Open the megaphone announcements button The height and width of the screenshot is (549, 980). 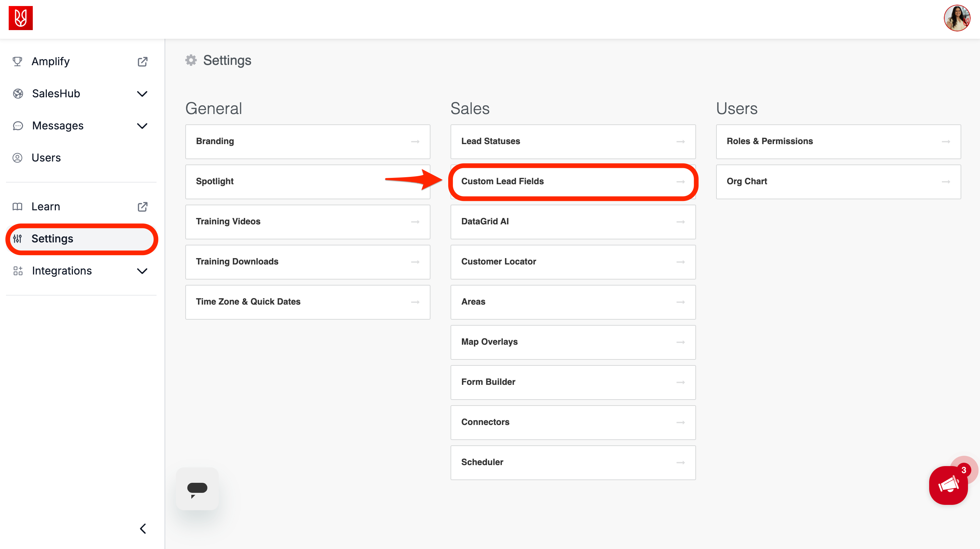coord(948,485)
